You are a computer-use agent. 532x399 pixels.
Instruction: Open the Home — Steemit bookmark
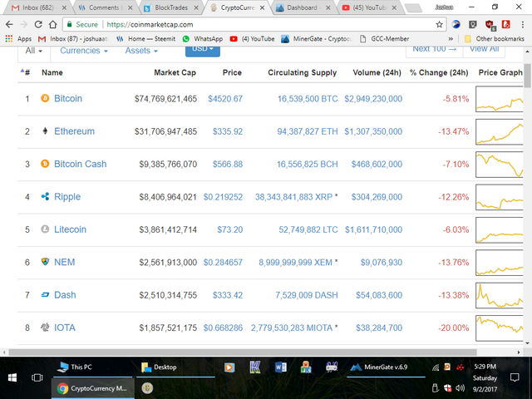[x=146, y=39]
